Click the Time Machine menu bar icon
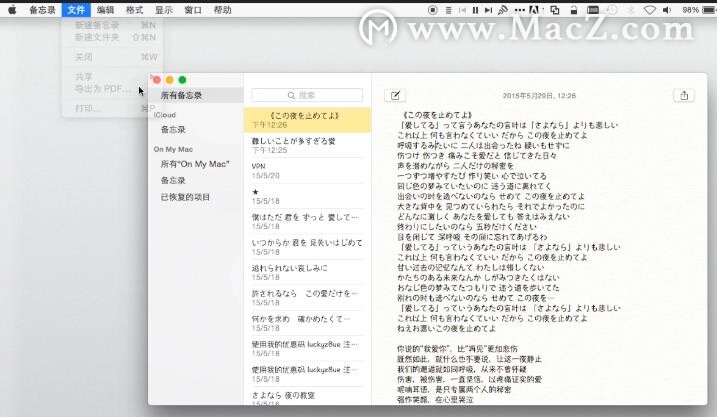 611,10
